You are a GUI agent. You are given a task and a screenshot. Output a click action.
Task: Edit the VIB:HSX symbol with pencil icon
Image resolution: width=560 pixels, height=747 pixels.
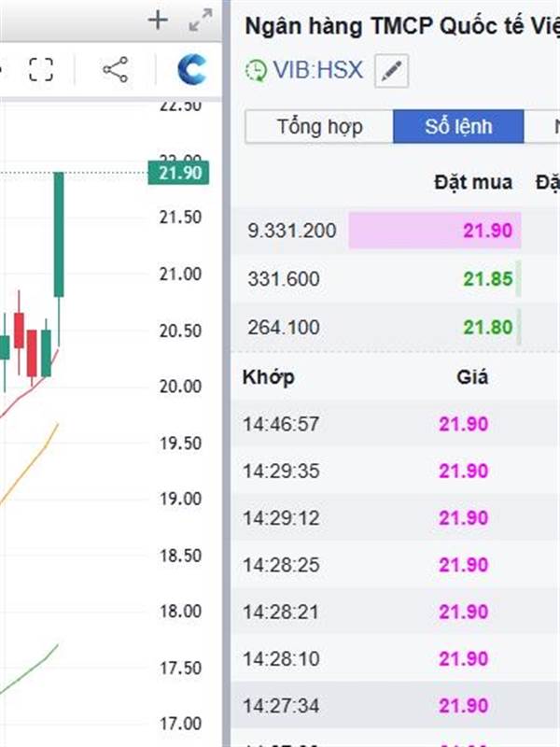pos(391,71)
